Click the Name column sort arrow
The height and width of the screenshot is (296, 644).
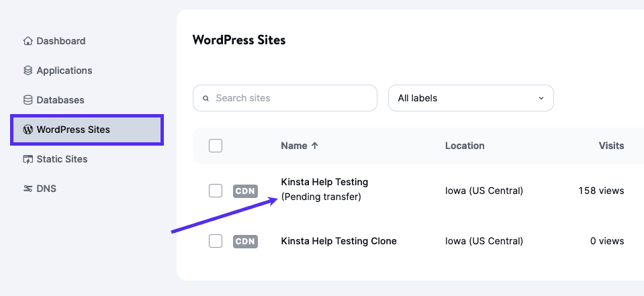[x=314, y=146]
